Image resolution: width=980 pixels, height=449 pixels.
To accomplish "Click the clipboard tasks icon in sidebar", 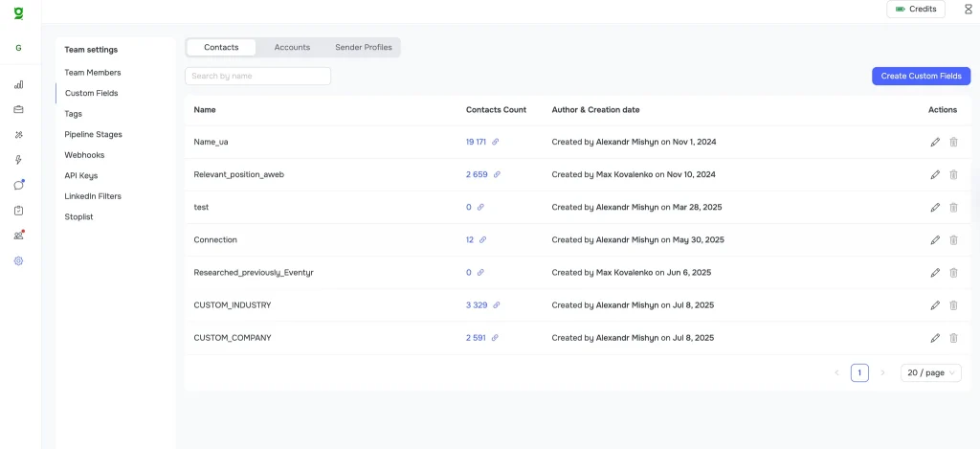I will [18, 210].
